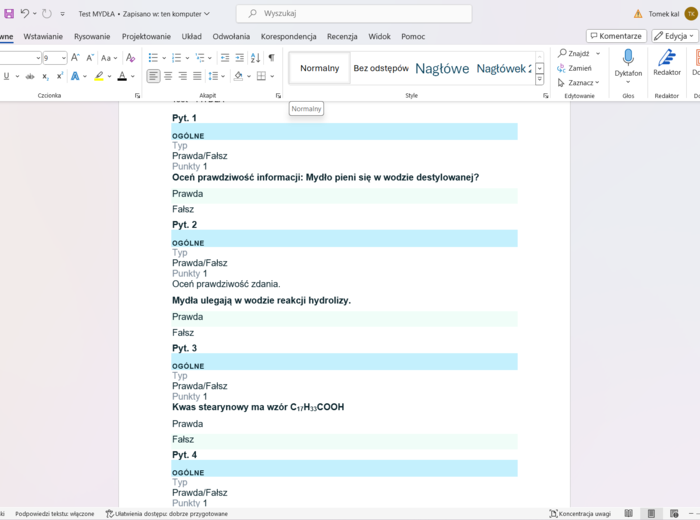Click the warning triangle icon near account
The height and width of the screenshot is (520, 700).
[x=638, y=14]
